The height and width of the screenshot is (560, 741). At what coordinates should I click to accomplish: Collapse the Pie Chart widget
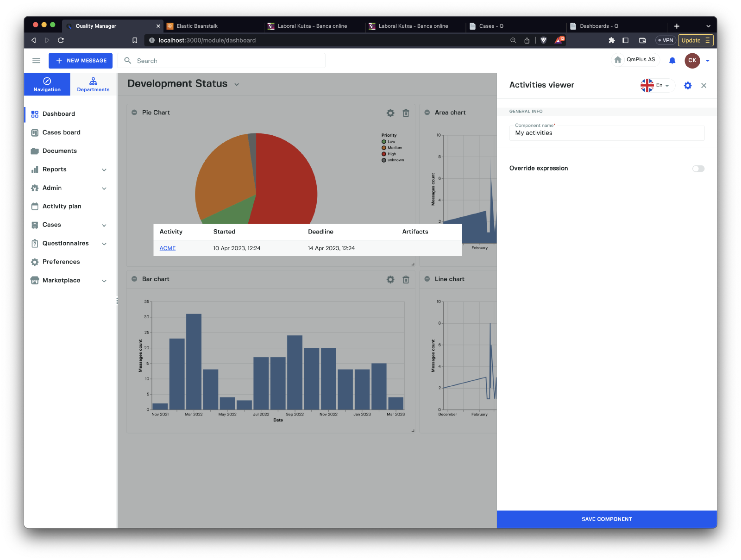[134, 113]
